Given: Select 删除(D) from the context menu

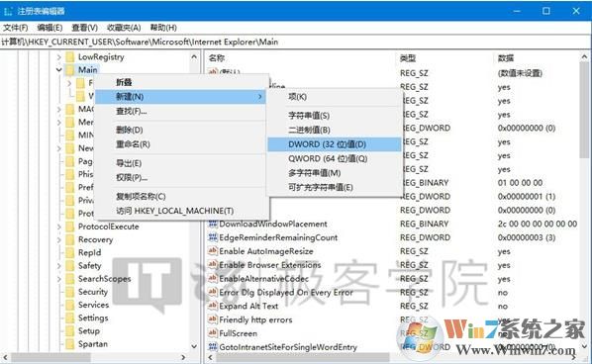Looking at the screenshot, I should point(181,130).
